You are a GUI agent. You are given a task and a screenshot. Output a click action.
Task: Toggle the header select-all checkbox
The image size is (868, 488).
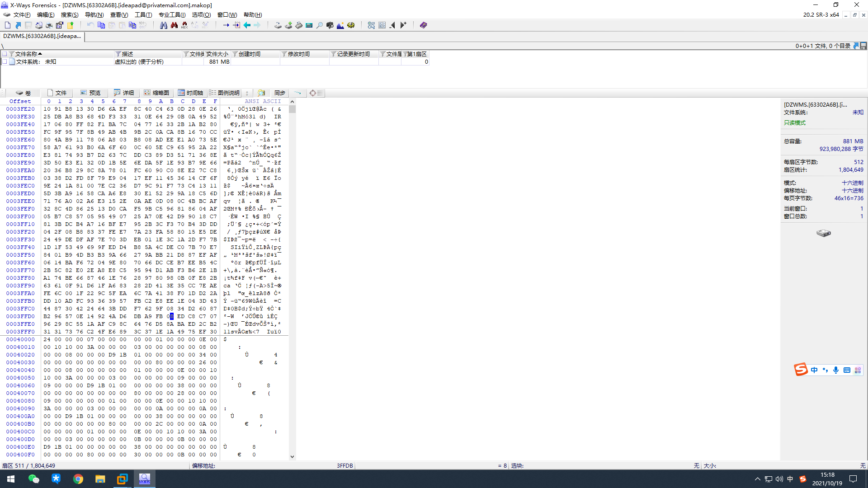click(5, 54)
